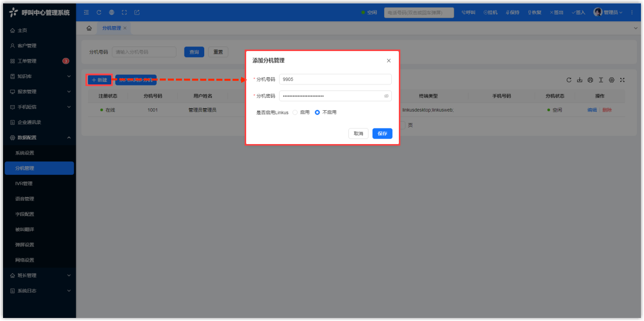Click the globe language icon in header
644x321 pixels.
click(111, 12)
